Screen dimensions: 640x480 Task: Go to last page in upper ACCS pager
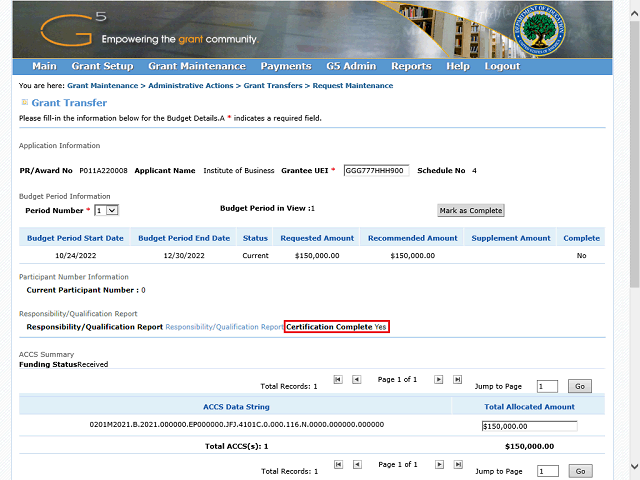click(458, 380)
